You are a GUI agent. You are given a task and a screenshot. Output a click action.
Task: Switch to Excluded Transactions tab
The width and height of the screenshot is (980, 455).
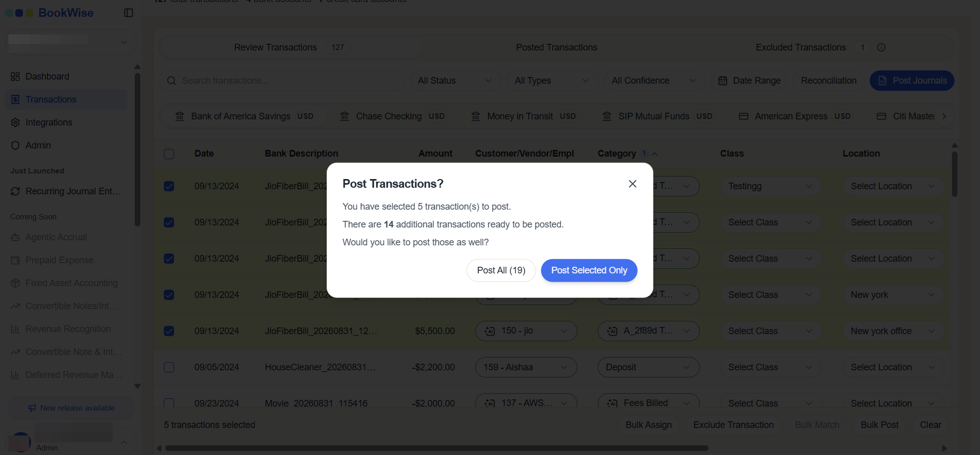pos(801,47)
